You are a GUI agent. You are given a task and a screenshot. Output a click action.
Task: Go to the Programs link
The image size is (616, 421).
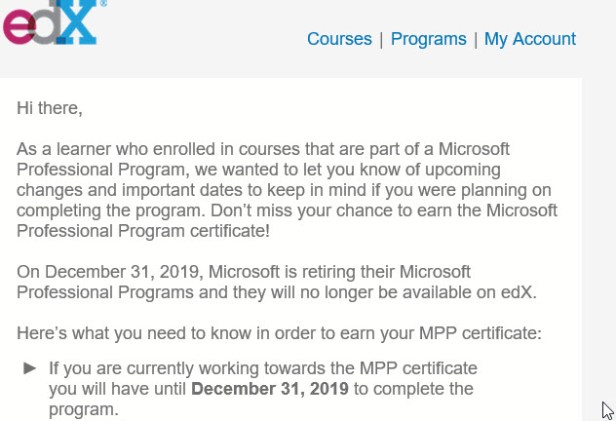(428, 39)
